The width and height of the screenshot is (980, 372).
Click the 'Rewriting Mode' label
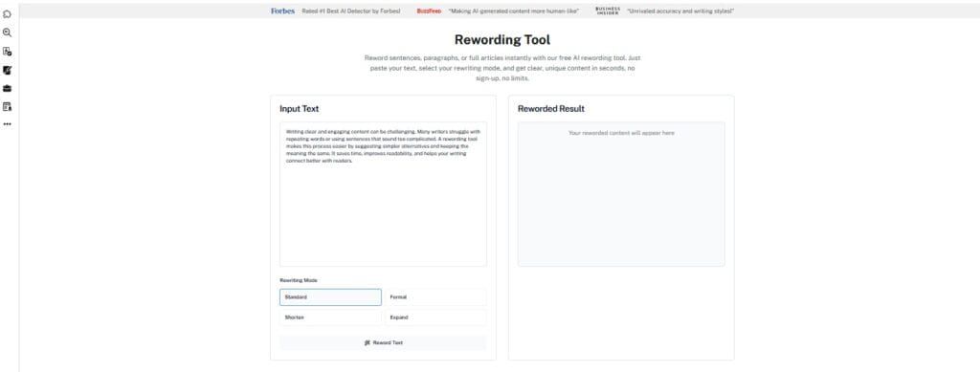(299, 280)
